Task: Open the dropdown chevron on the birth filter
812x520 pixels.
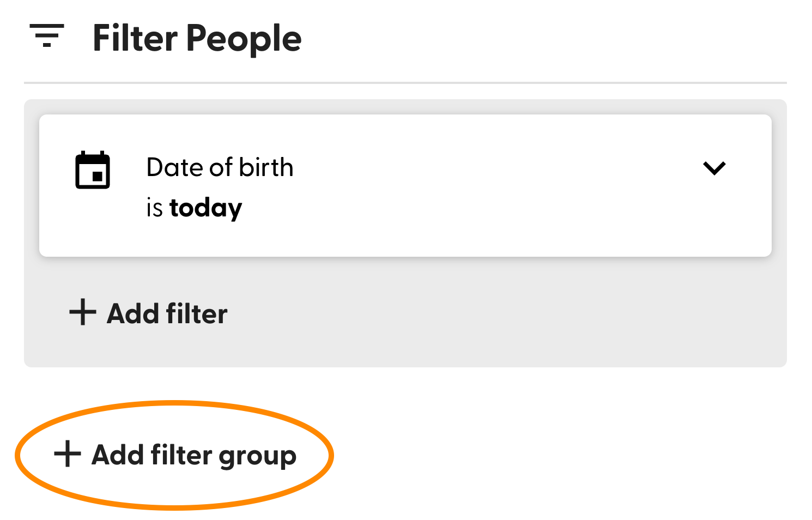Action: tap(714, 168)
